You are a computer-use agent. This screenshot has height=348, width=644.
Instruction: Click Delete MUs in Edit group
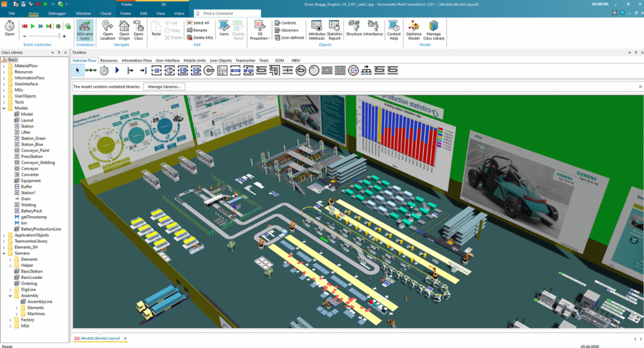point(200,38)
